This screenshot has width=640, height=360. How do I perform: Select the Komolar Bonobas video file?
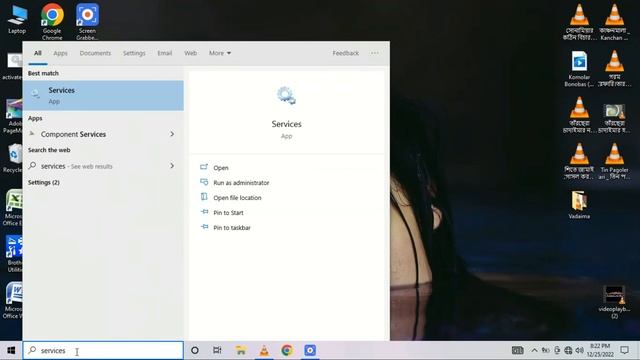click(579, 68)
